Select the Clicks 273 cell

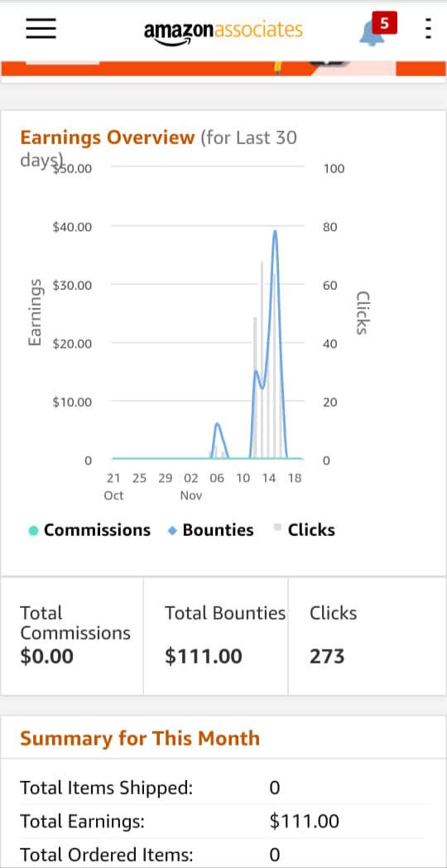click(x=367, y=635)
